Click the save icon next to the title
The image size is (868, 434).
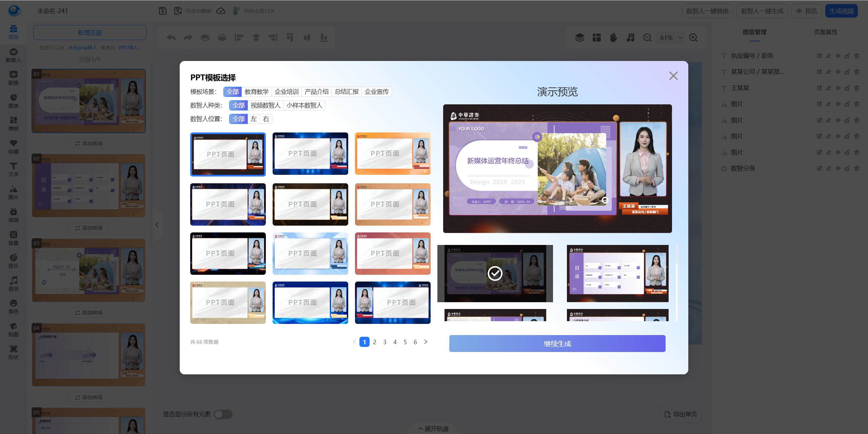click(x=163, y=11)
